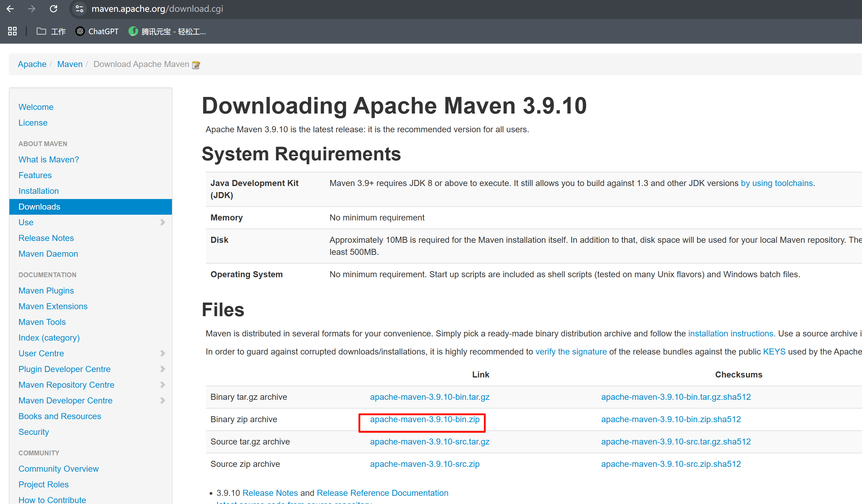Open apache-maven-3.9.10-src.tar.gz.sha512 checksum

coord(676,442)
